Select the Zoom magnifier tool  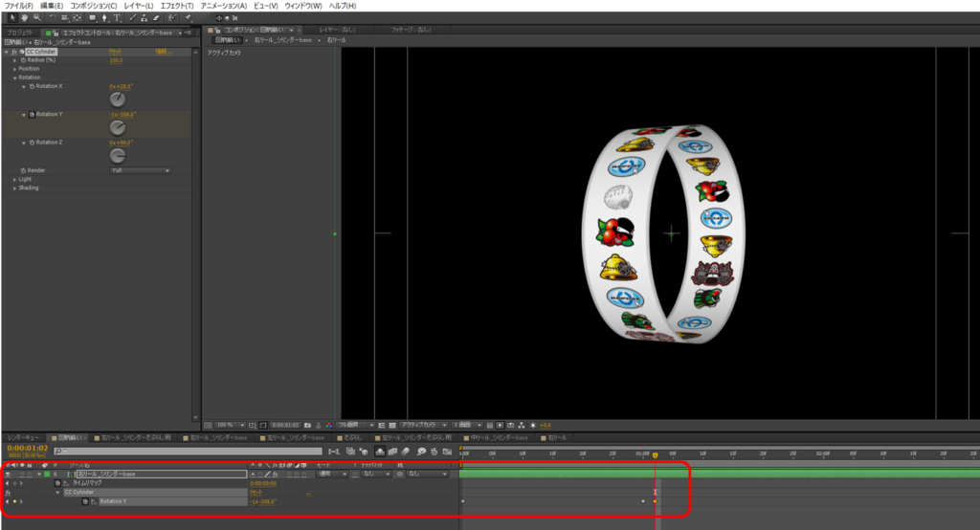click(x=37, y=17)
